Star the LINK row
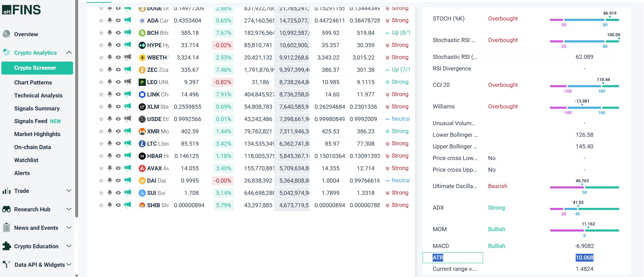Screen dimensions: 644x277 (x=101, y=94)
